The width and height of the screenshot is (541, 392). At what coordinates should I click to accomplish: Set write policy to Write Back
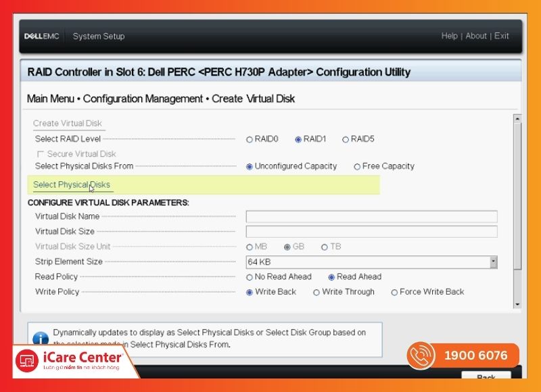250,293
